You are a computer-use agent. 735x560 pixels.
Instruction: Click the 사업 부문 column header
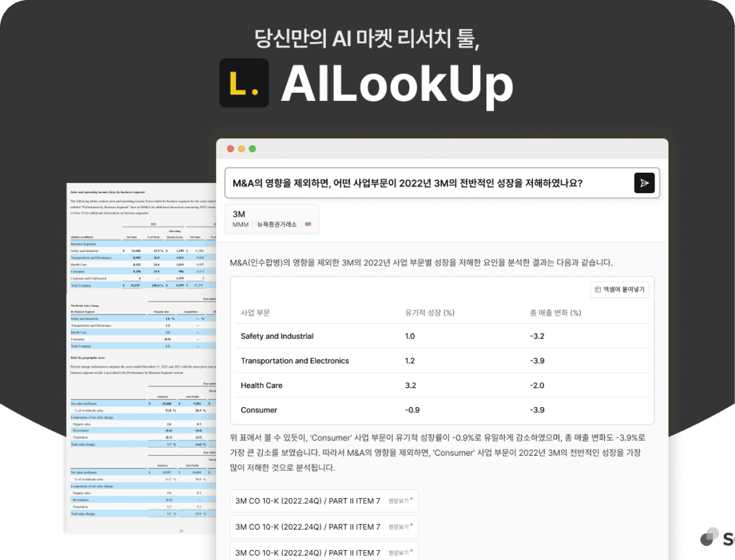click(x=255, y=313)
